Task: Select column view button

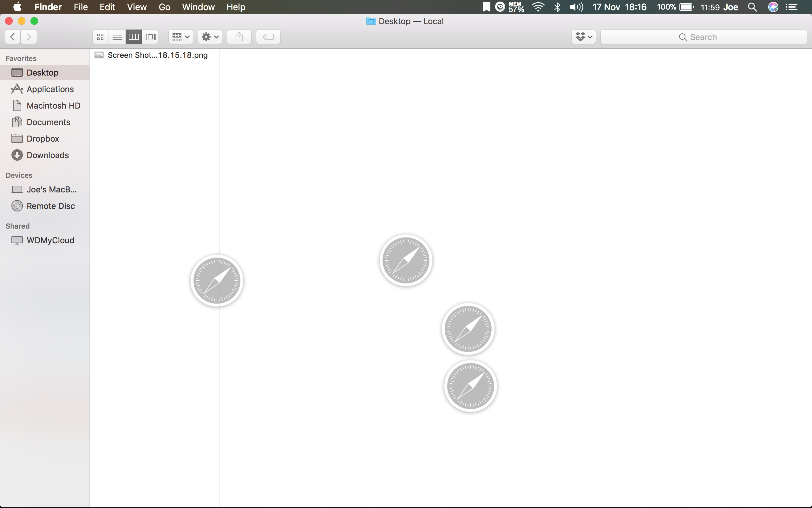Action: coord(134,37)
